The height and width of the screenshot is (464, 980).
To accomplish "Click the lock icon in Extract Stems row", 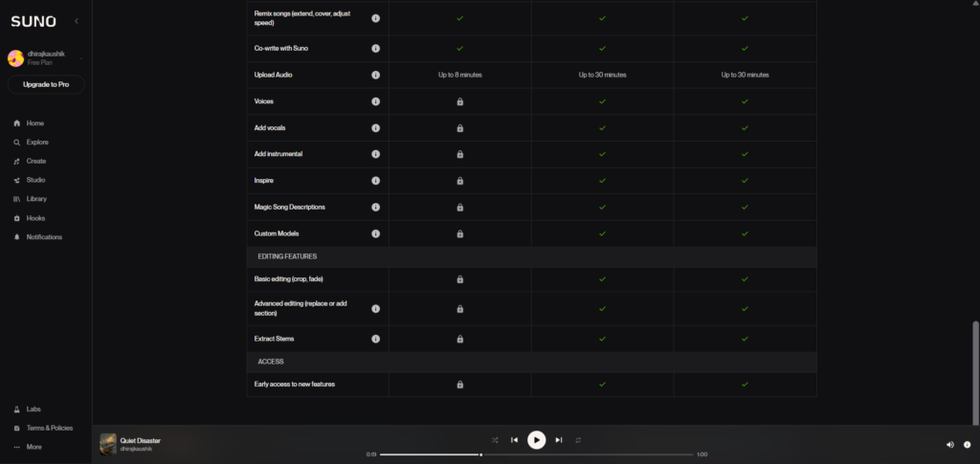I will pyautogui.click(x=460, y=339).
